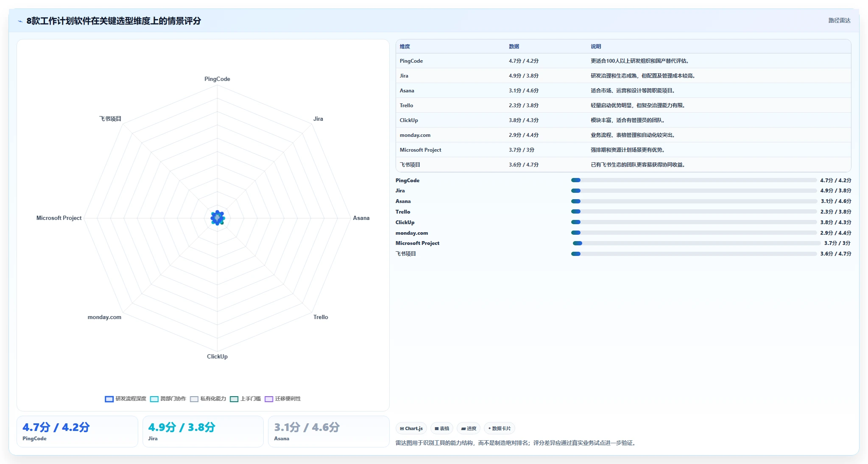Click the Asana axis label on the radar
The height and width of the screenshot is (464, 868).
coord(361,218)
